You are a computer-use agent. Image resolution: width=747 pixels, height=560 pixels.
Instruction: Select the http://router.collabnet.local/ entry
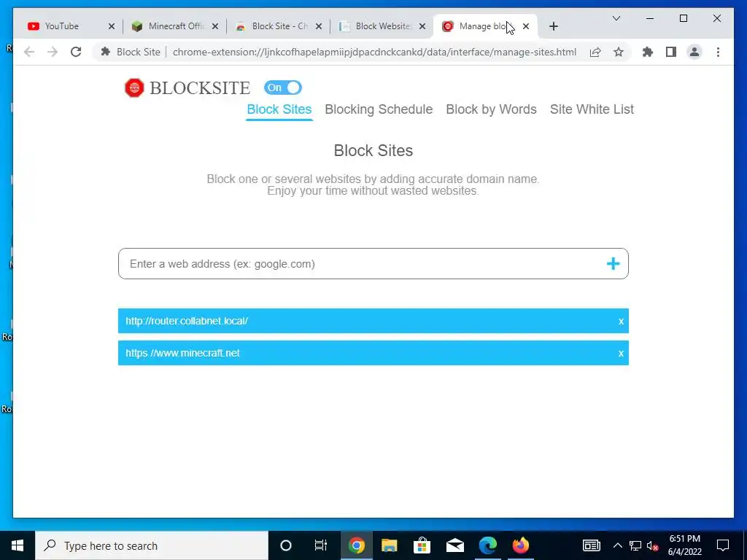point(373,321)
